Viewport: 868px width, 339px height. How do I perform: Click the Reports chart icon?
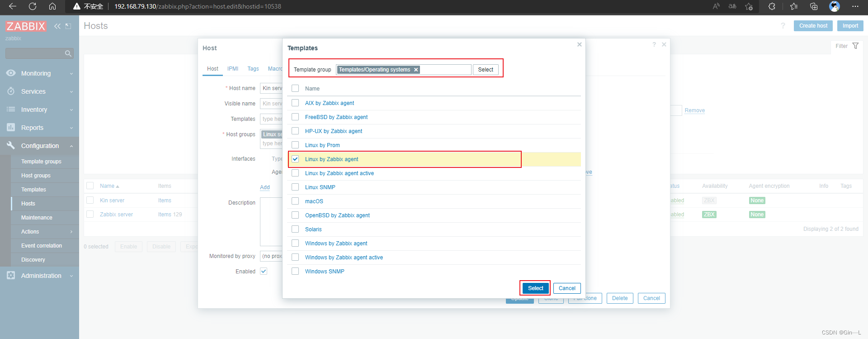[11, 127]
